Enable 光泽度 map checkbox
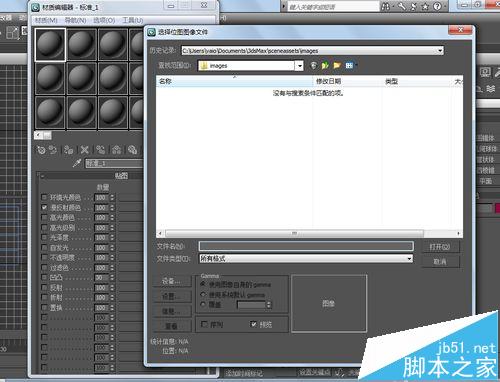This screenshot has width=500, height=382. click(44, 237)
